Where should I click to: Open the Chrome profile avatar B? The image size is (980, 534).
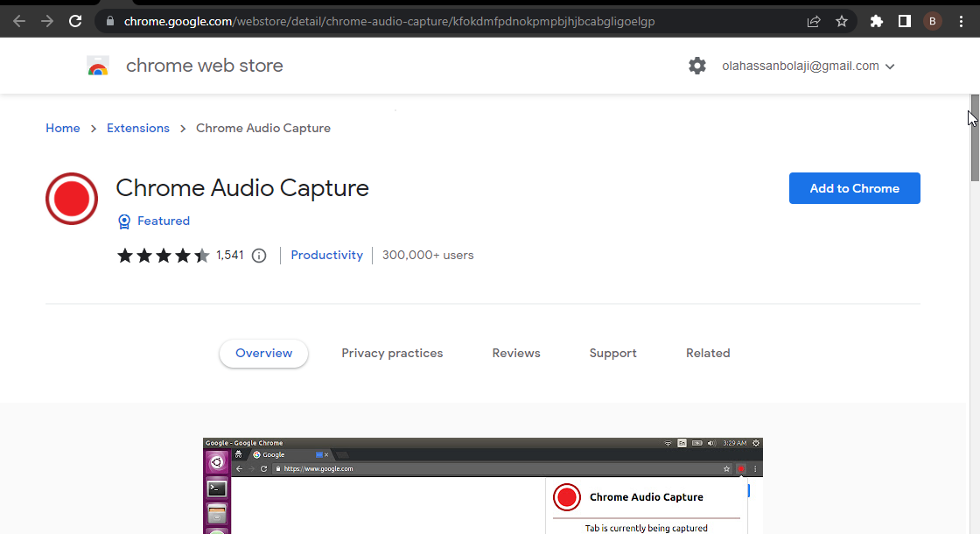click(933, 21)
